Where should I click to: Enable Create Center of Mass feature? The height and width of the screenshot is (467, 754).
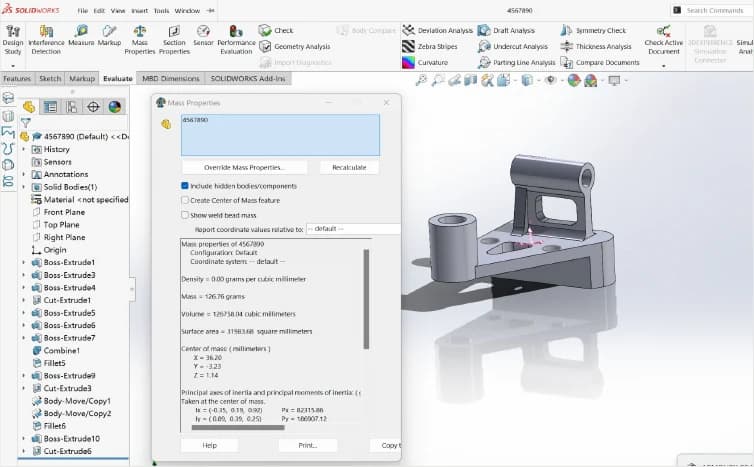[x=185, y=200]
